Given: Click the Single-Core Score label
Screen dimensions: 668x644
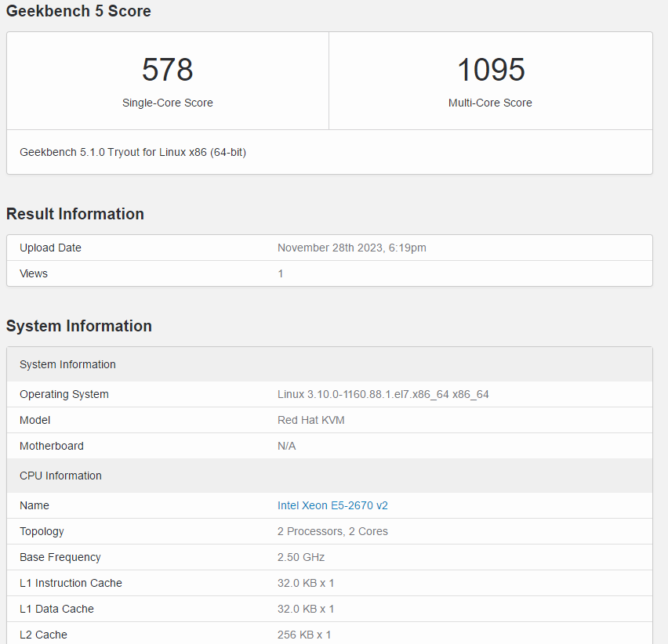Looking at the screenshot, I should click(168, 103).
